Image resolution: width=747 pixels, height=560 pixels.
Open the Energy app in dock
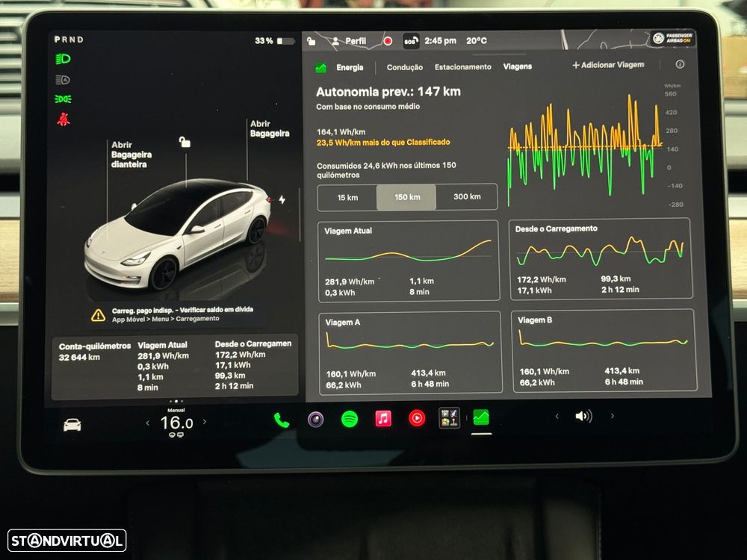(x=481, y=417)
